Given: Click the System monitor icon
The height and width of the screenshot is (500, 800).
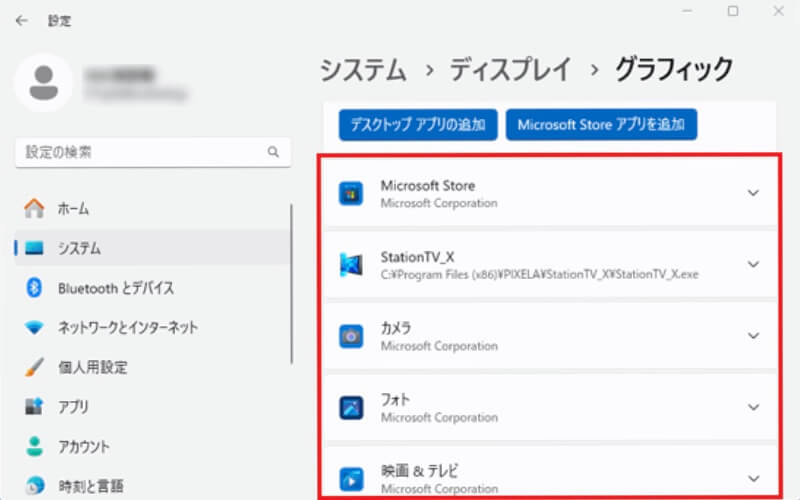Looking at the screenshot, I should click(x=34, y=248).
